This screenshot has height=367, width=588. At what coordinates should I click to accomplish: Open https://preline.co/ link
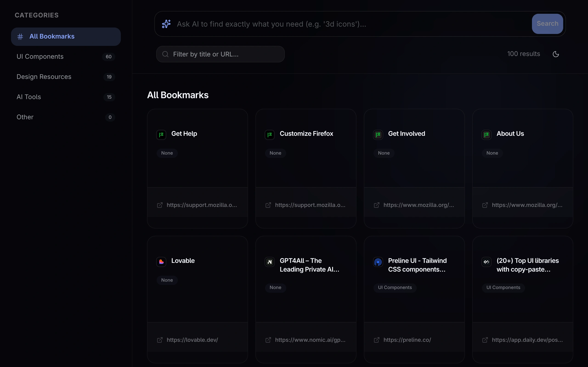point(407,340)
